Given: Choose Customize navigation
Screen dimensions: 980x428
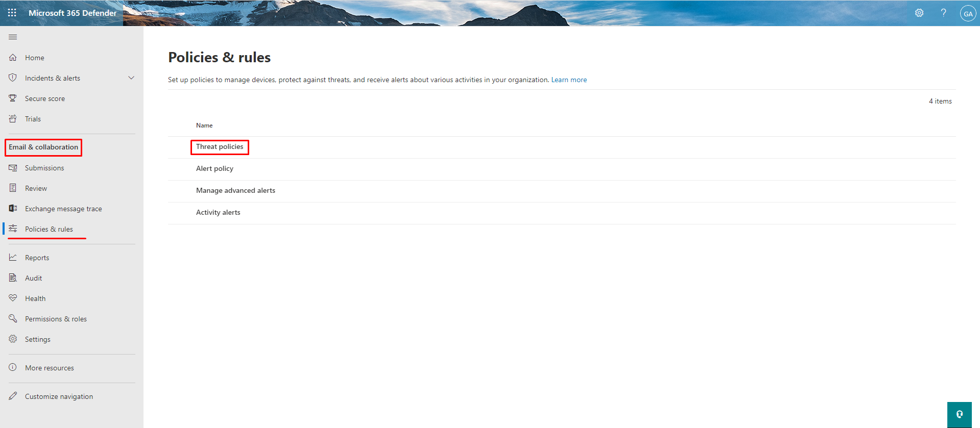Looking at the screenshot, I should 59,396.
